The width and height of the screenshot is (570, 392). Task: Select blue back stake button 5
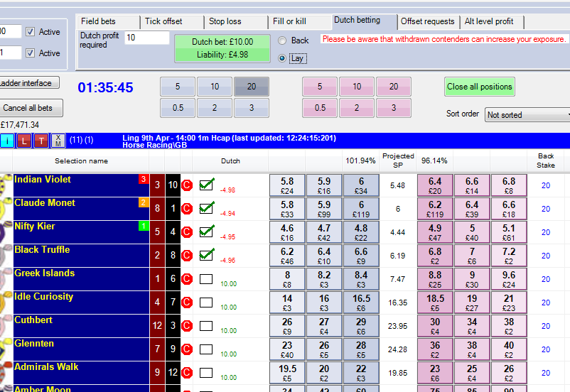pos(178,87)
